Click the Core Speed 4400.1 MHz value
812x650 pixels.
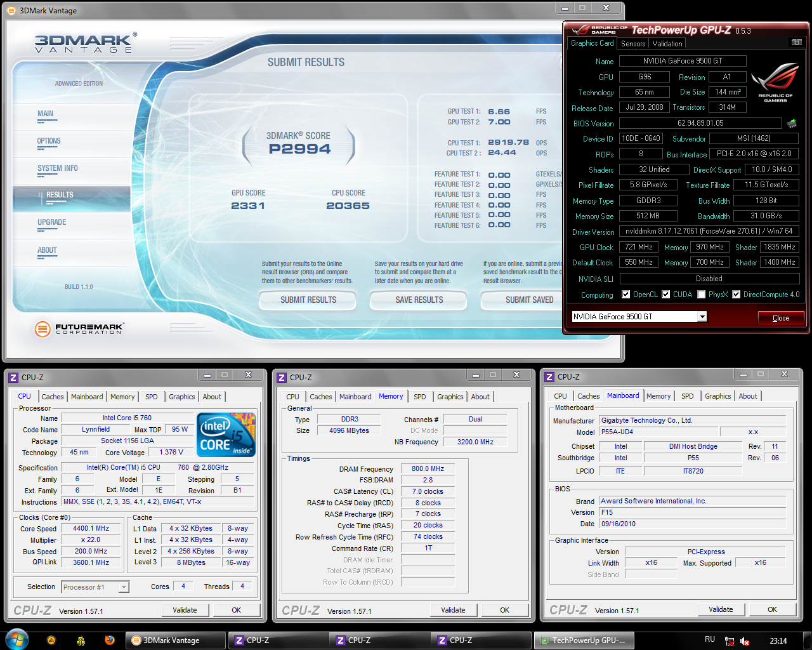point(91,528)
